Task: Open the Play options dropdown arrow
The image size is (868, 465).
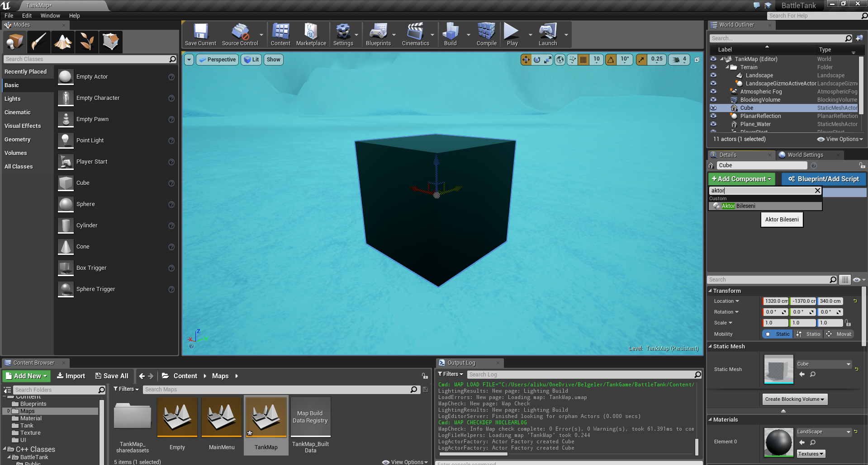Action: [530, 35]
